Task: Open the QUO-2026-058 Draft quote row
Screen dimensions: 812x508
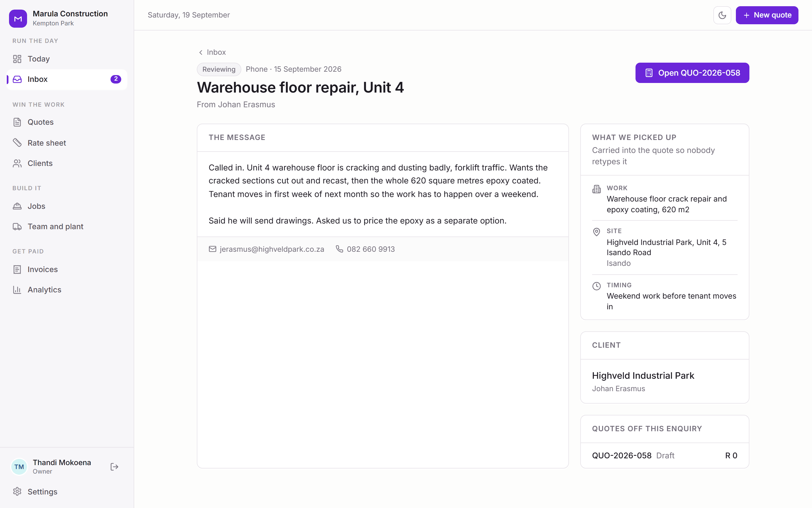Action: pos(664,456)
